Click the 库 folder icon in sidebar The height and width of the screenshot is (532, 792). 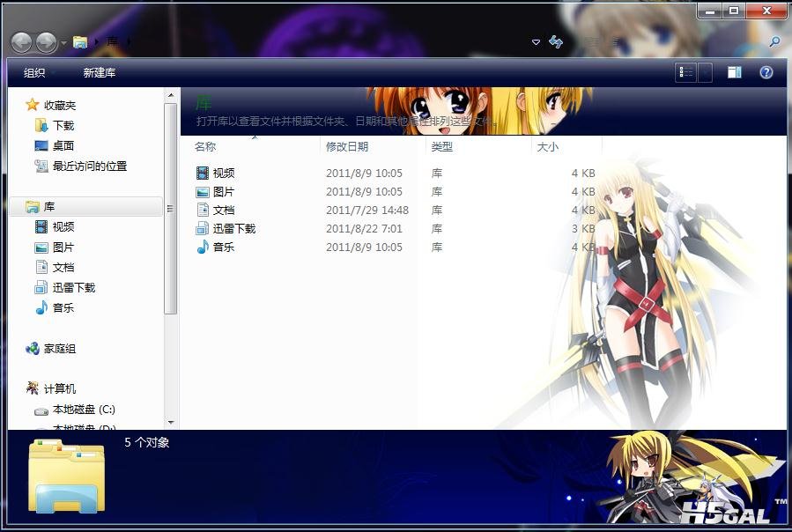coord(33,207)
